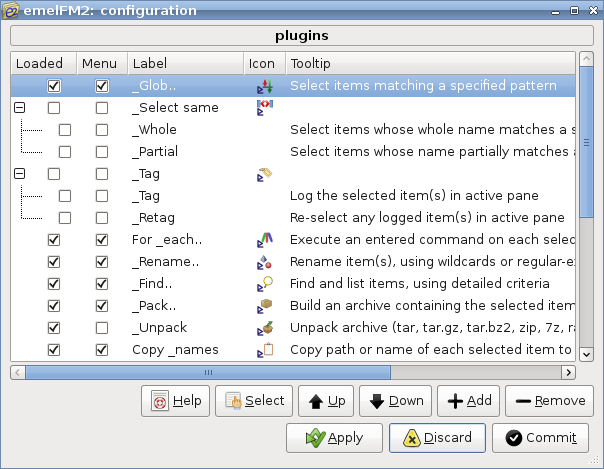Image resolution: width=604 pixels, height=469 pixels.
Task: Uncheck Loaded for For _each..
Action: coord(54,240)
